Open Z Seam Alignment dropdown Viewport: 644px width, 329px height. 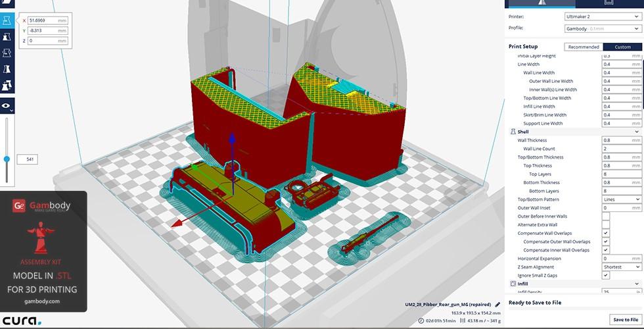point(621,267)
